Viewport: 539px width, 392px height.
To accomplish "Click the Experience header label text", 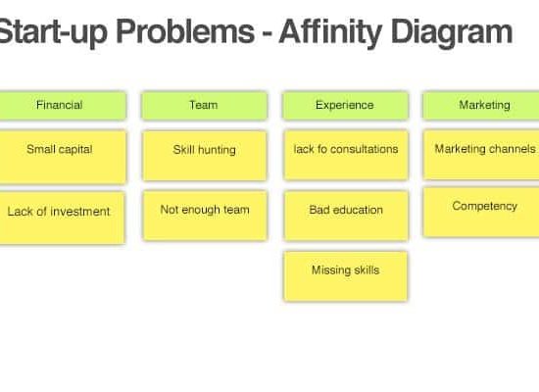I will 345,105.
